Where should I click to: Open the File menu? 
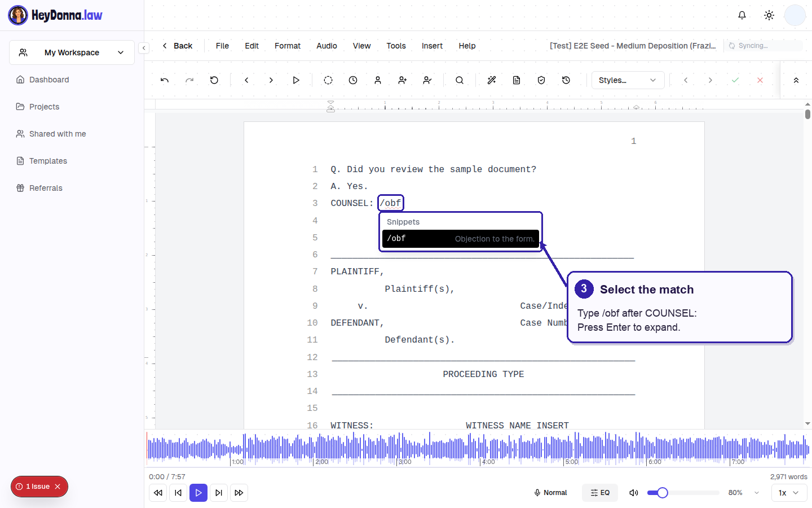tap(222, 46)
